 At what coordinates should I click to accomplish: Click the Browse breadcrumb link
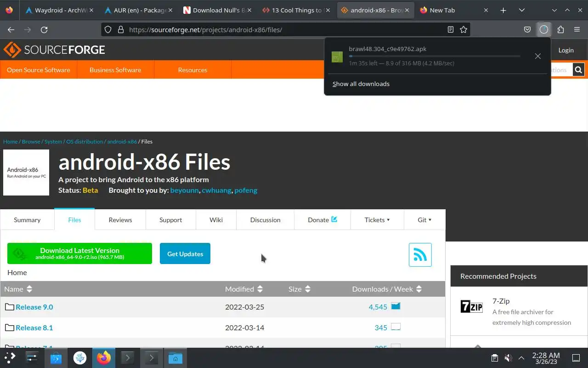coord(31,142)
